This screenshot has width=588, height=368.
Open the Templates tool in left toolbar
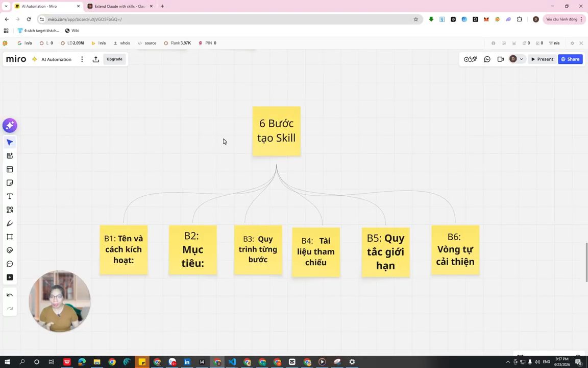(x=10, y=169)
